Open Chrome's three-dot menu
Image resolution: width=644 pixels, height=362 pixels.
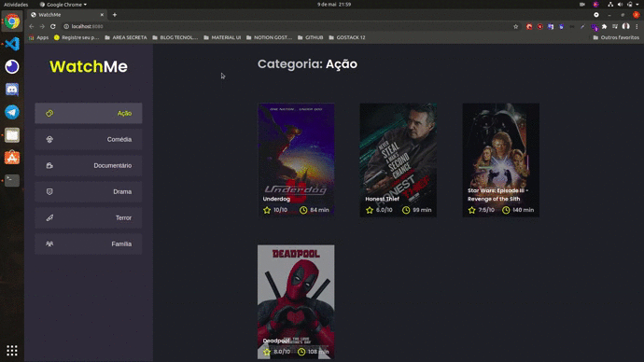pos(637,26)
